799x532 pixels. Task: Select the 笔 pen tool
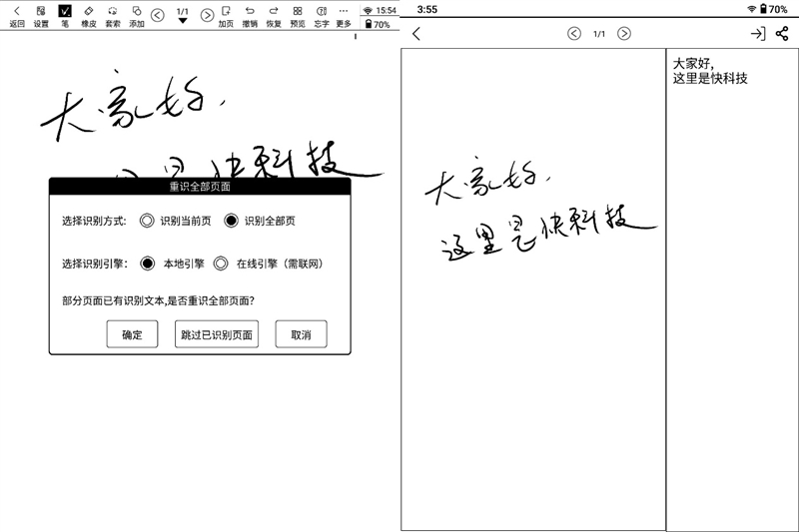coord(65,16)
